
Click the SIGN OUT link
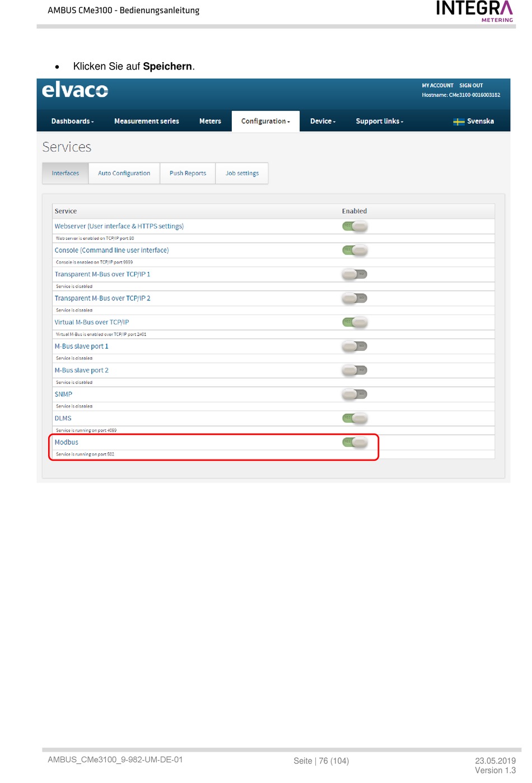[471, 86]
